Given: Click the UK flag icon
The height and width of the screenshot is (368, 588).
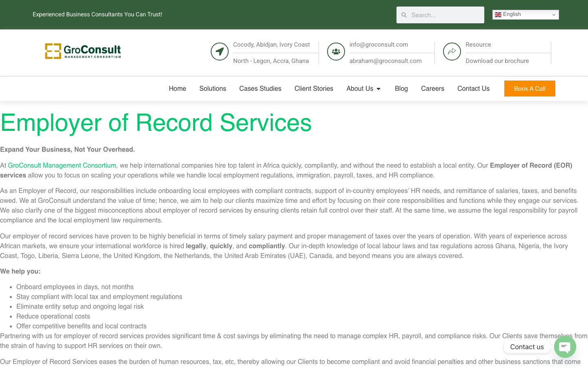Looking at the screenshot, I should (x=498, y=15).
